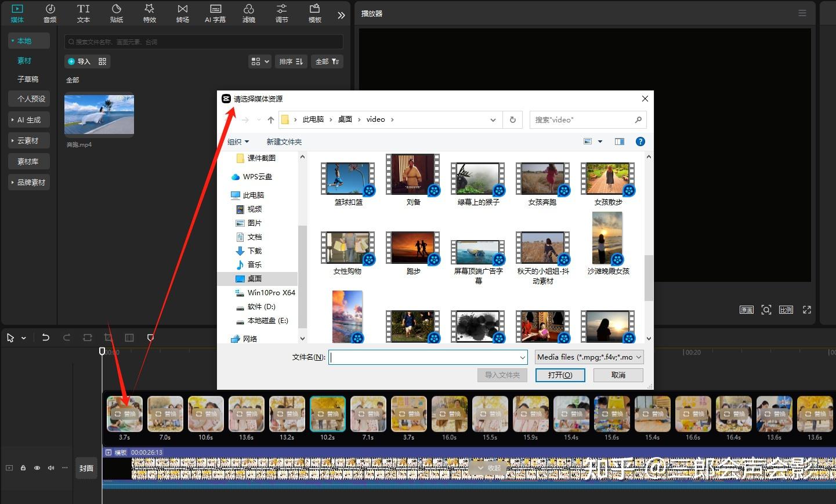This screenshot has height=504, width=836.
Task: Click the 封面 cover button
Action: [86, 467]
